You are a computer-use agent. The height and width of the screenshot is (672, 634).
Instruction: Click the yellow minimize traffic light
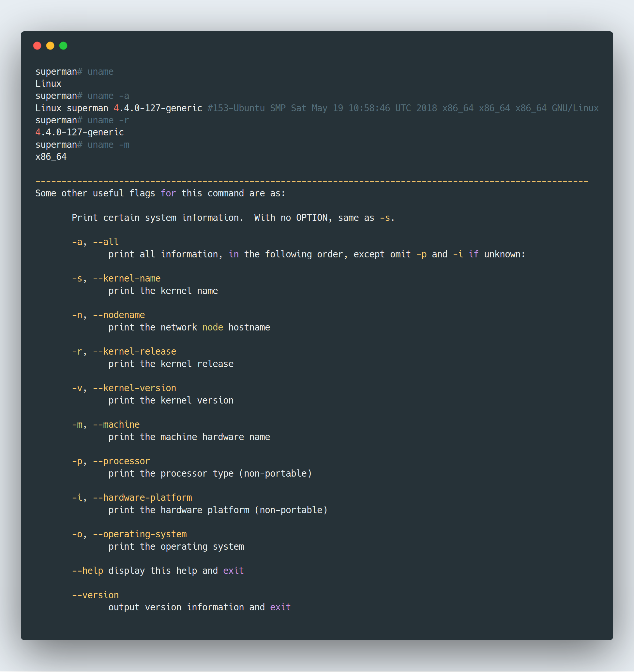click(x=50, y=45)
